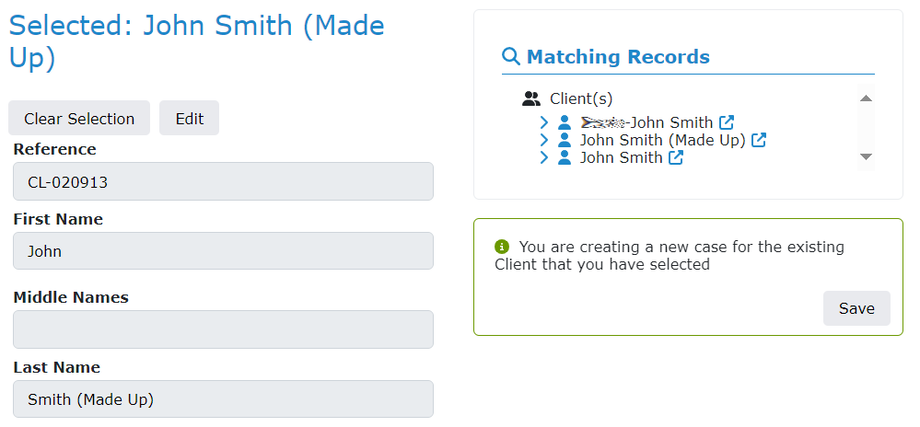Viewport: 920px width, 427px height.
Task: Click the Reference field showing CL-020913
Action: [223, 182]
